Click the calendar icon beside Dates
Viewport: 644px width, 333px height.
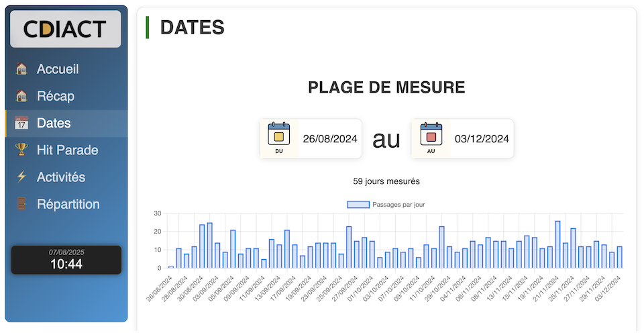click(21, 123)
